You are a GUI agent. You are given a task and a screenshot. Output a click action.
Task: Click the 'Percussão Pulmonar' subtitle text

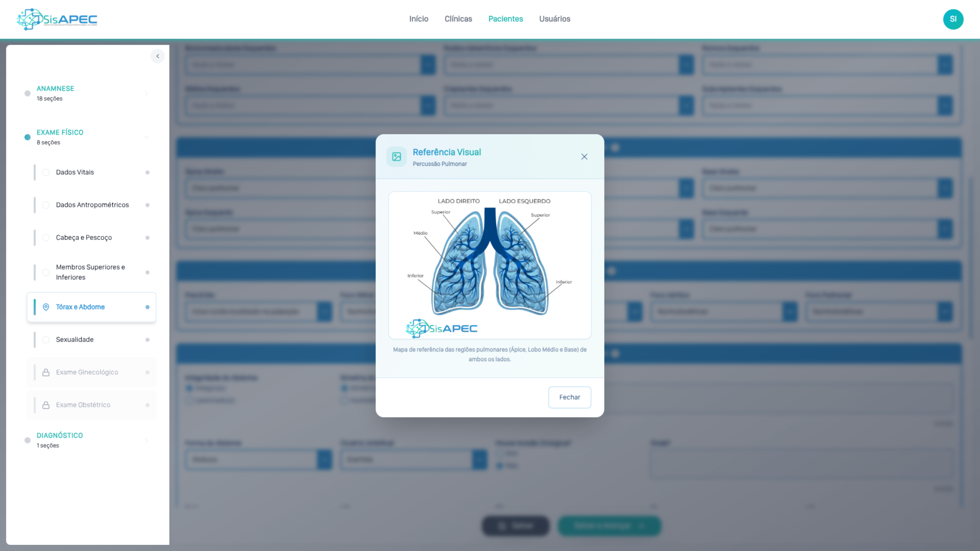[440, 164]
